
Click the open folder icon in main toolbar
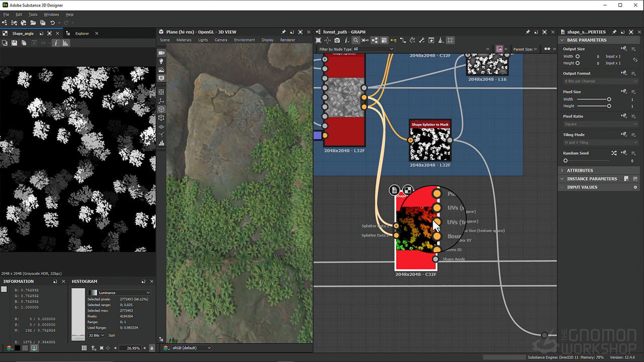click(x=33, y=23)
